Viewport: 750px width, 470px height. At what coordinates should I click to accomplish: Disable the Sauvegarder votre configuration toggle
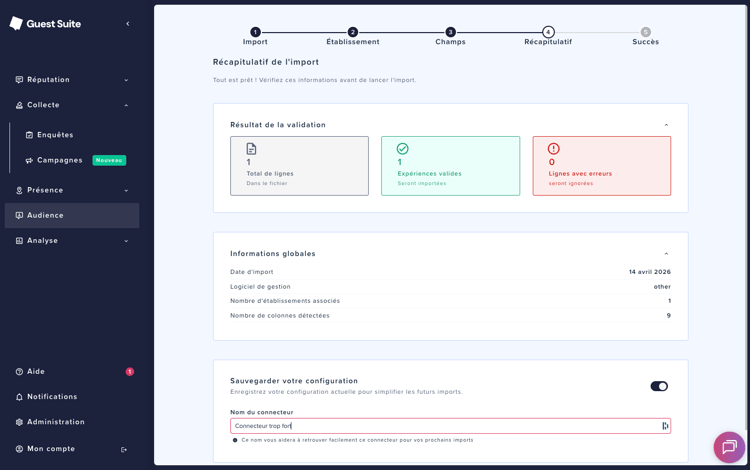(x=659, y=386)
